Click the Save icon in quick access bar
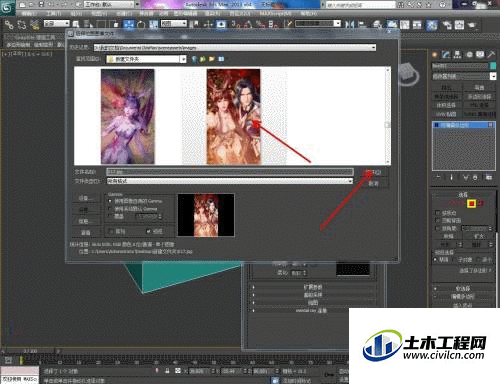 pos(41,5)
